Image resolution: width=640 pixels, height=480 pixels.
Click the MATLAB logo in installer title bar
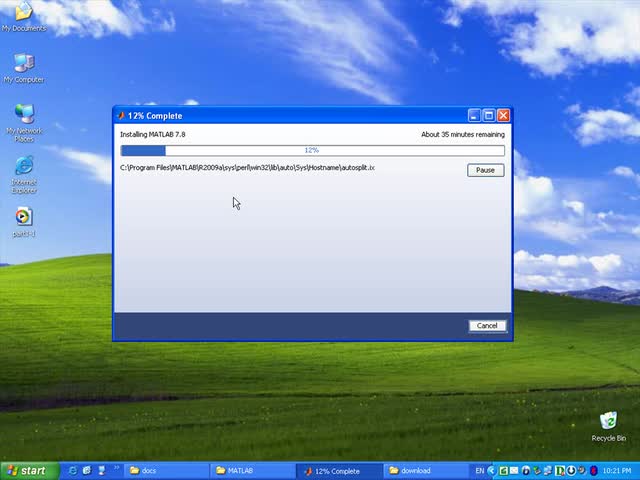point(121,116)
